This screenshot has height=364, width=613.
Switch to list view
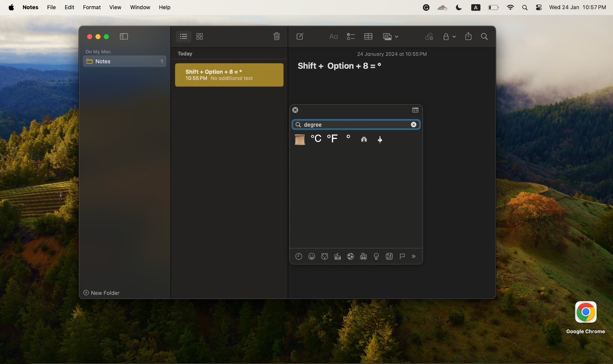pyautogui.click(x=184, y=36)
